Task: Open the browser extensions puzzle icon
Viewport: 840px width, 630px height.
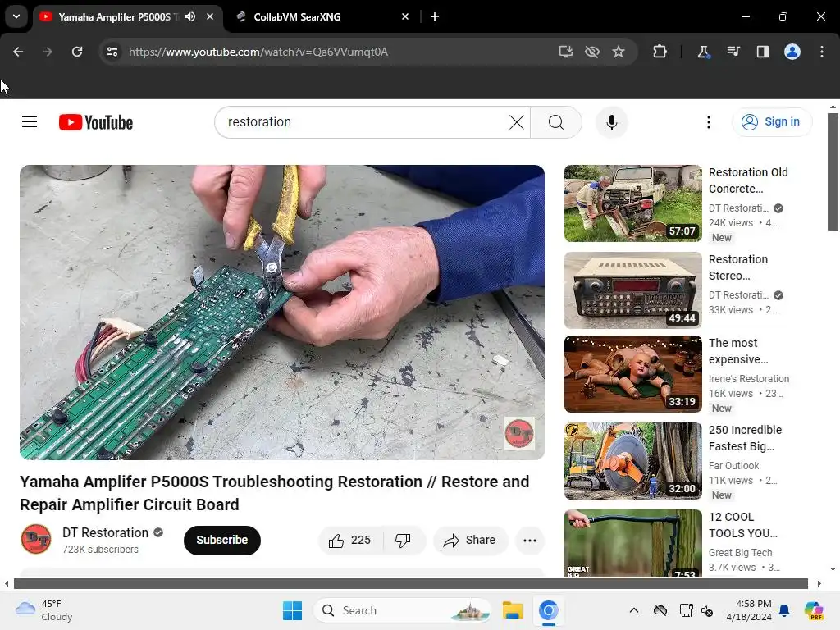Action: tap(660, 52)
